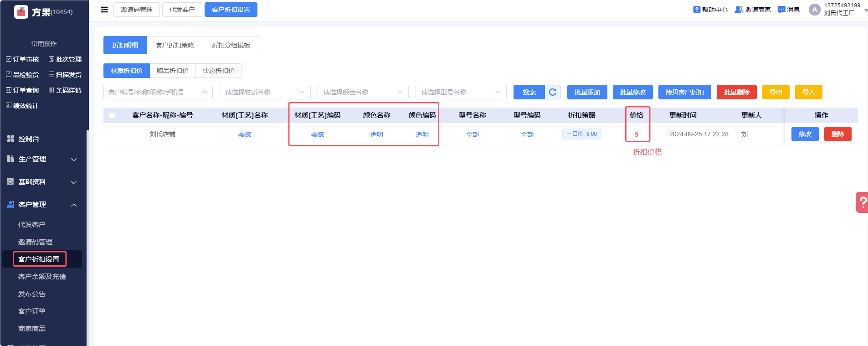Open 客户余额及充值 in the sidebar
Image resolution: width=868 pixels, height=346 pixels.
pos(42,277)
